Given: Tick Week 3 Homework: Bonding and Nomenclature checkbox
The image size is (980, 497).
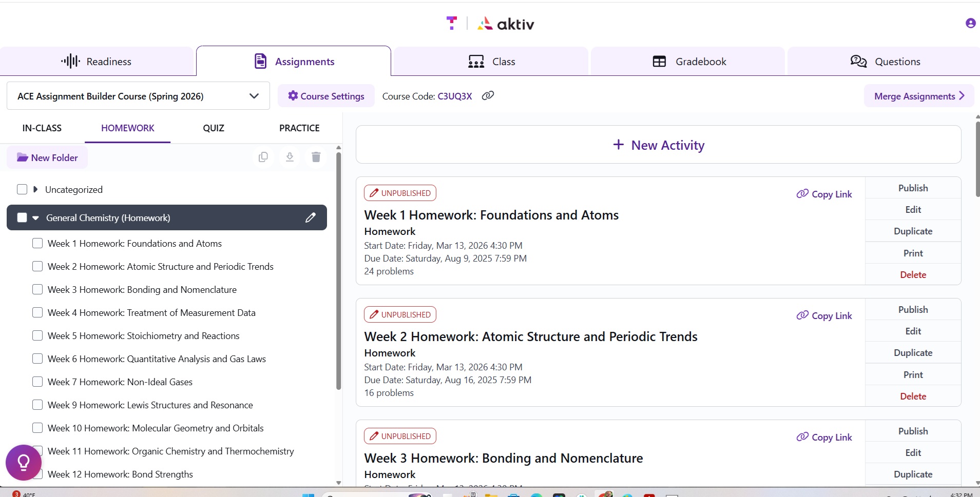Looking at the screenshot, I should pos(37,289).
